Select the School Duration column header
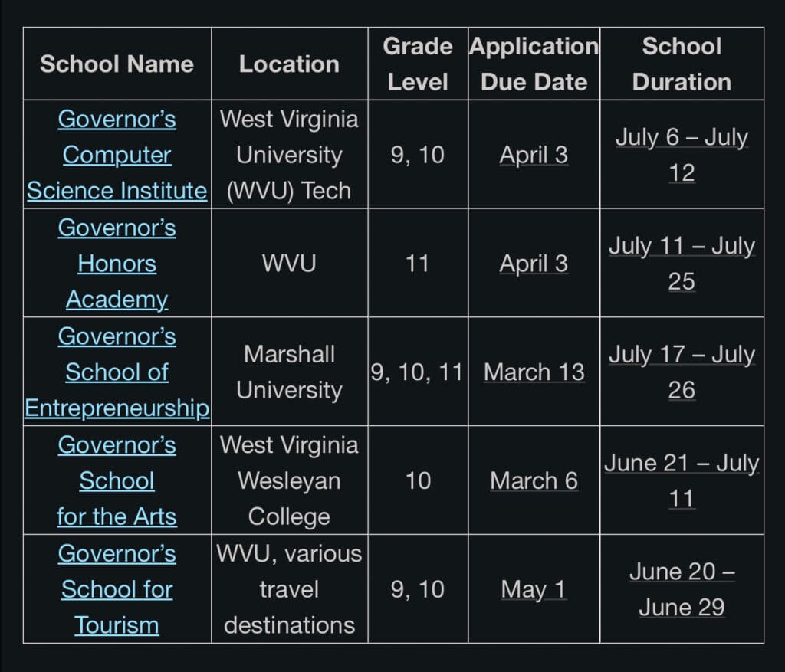The height and width of the screenshot is (672, 785). coord(682,64)
